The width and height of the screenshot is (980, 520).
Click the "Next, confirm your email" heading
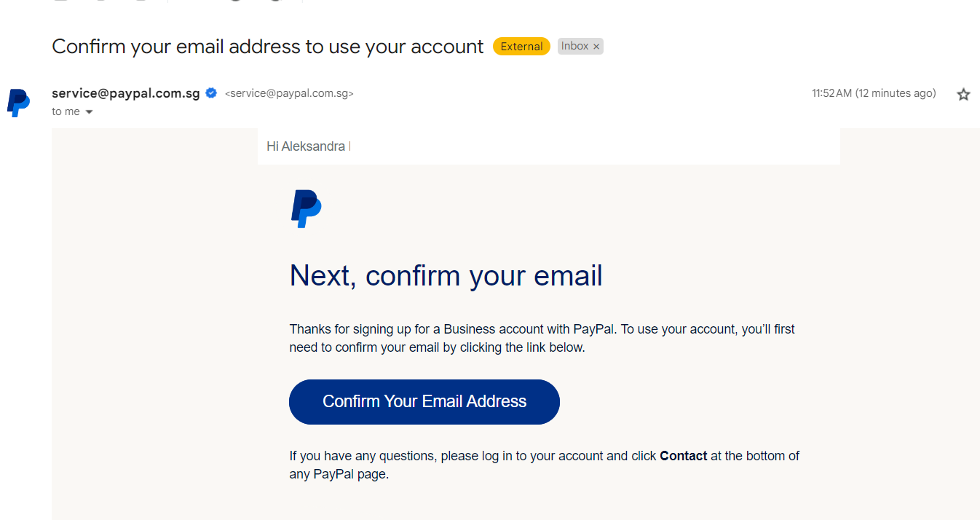446,276
